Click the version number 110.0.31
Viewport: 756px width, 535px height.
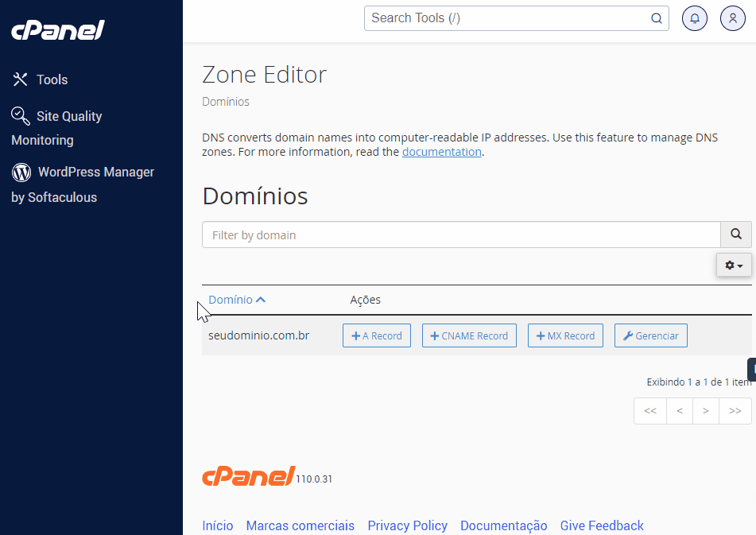pos(314,479)
